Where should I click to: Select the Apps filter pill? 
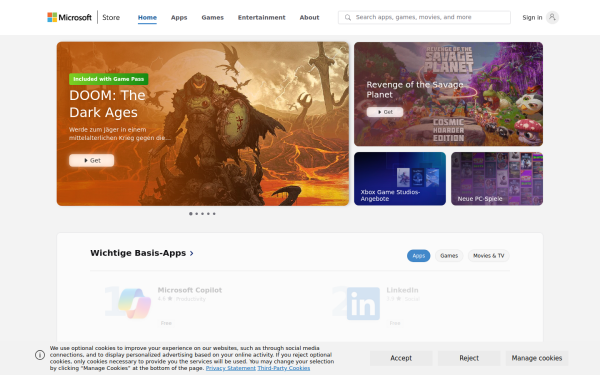click(418, 256)
